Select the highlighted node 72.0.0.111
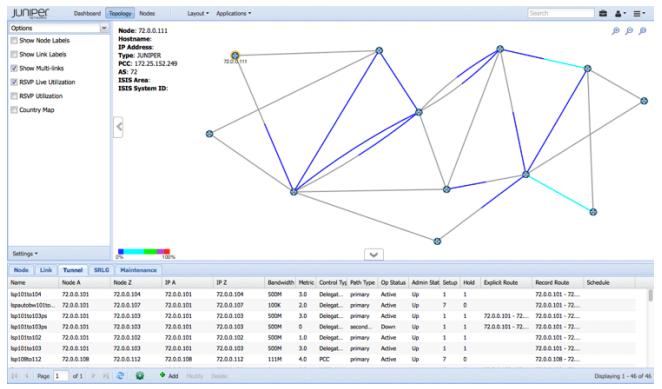Viewport: 662px width, 389px height. pos(235,55)
